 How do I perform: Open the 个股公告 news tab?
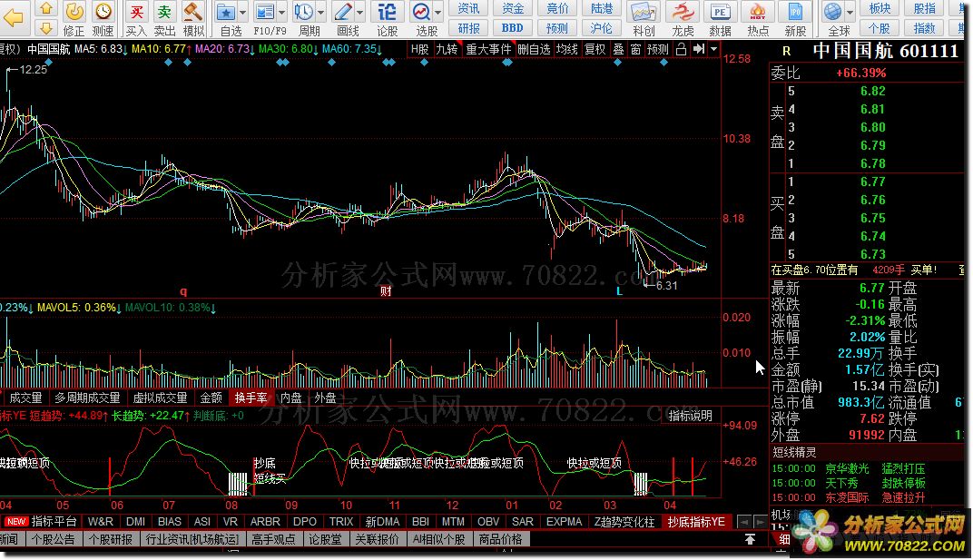tap(54, 539)
